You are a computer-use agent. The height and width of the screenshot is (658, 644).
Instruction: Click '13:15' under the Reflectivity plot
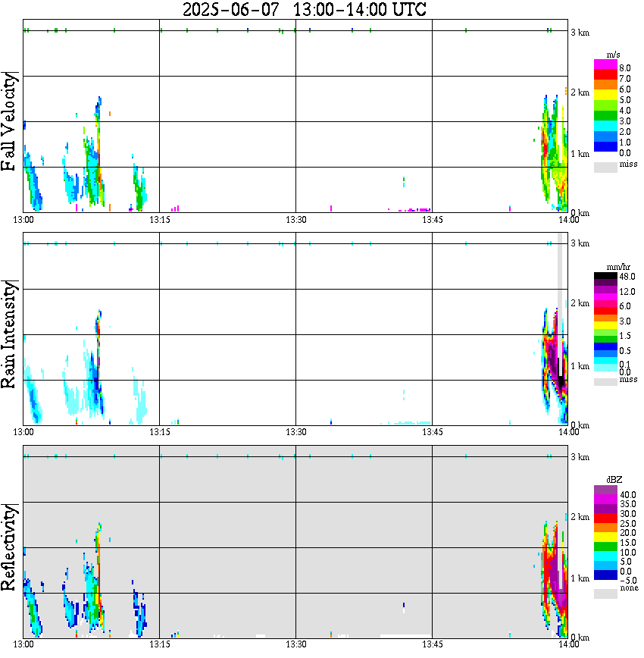(x=160, y=644)
